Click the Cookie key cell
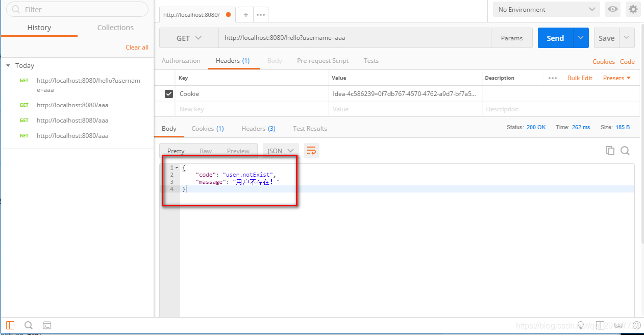 coord(252,94)
